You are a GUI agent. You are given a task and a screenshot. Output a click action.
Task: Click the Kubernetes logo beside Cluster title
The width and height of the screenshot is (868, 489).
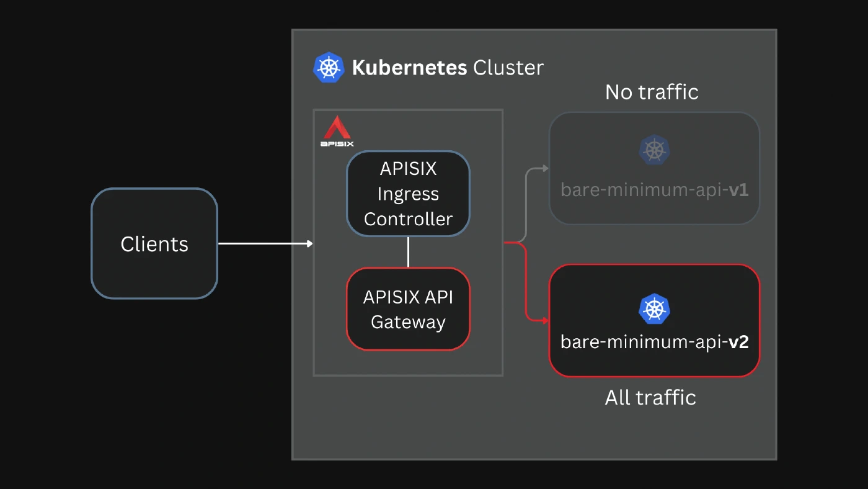[329, 67]
